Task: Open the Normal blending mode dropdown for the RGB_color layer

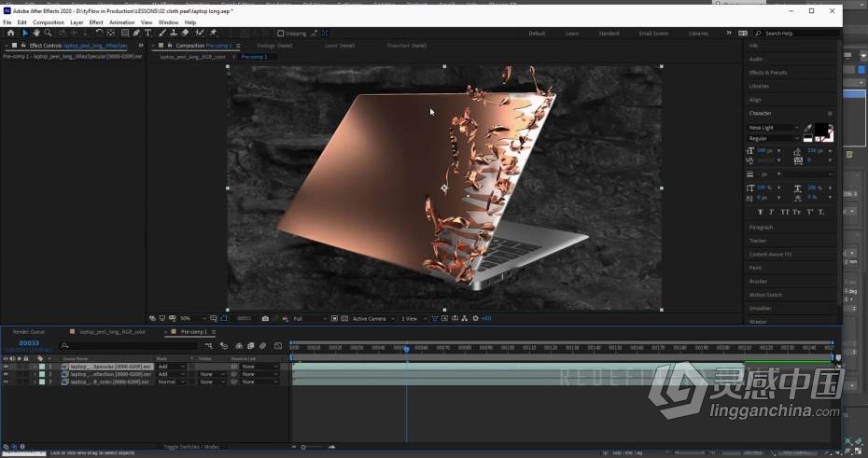Action: 171,382
